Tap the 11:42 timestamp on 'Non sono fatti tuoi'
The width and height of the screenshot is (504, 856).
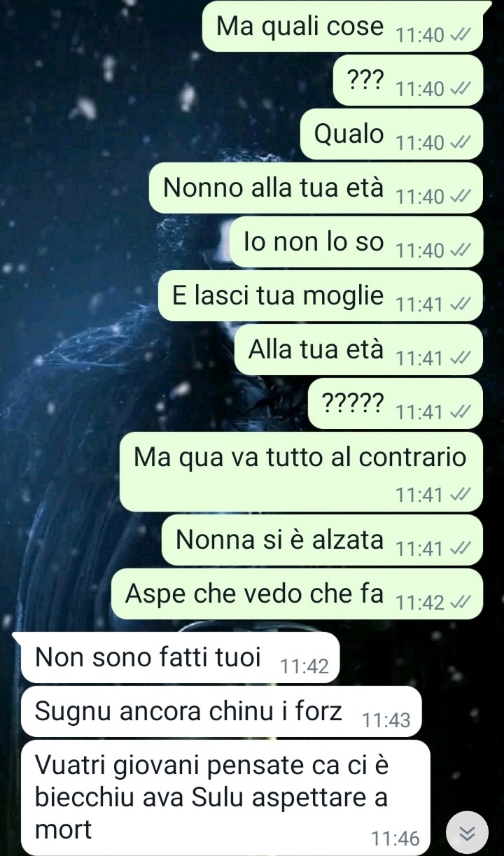(304, 667)
